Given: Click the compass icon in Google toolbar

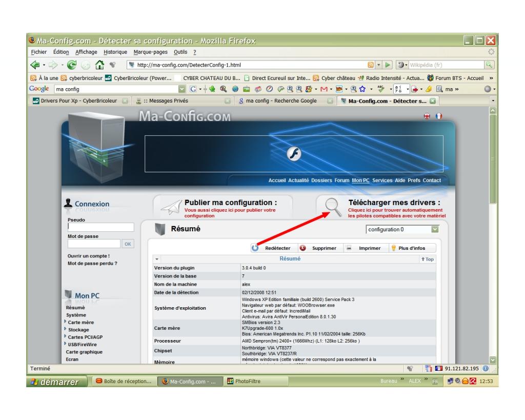Looking at the screenshot, I should click(269, 89).
